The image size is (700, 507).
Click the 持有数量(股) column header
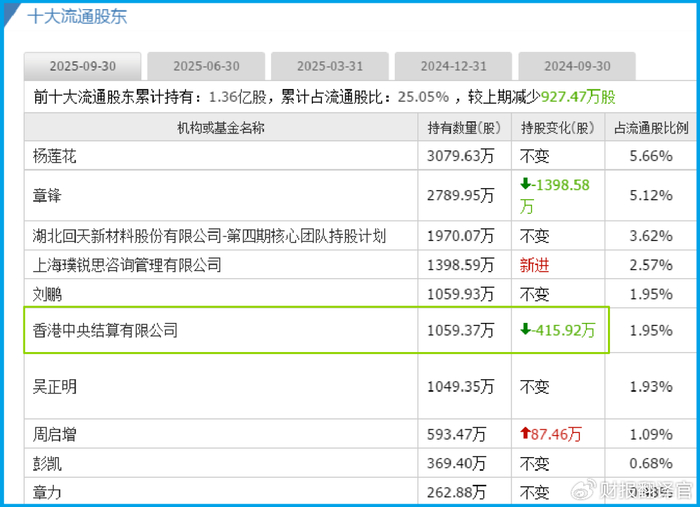464,128
